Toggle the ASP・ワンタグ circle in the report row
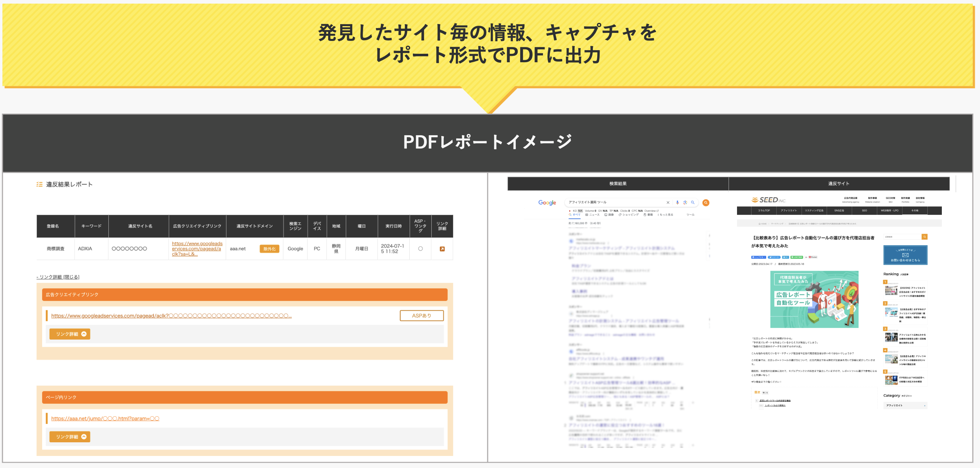This screenshot has width=980, height=468. (420, 249)
